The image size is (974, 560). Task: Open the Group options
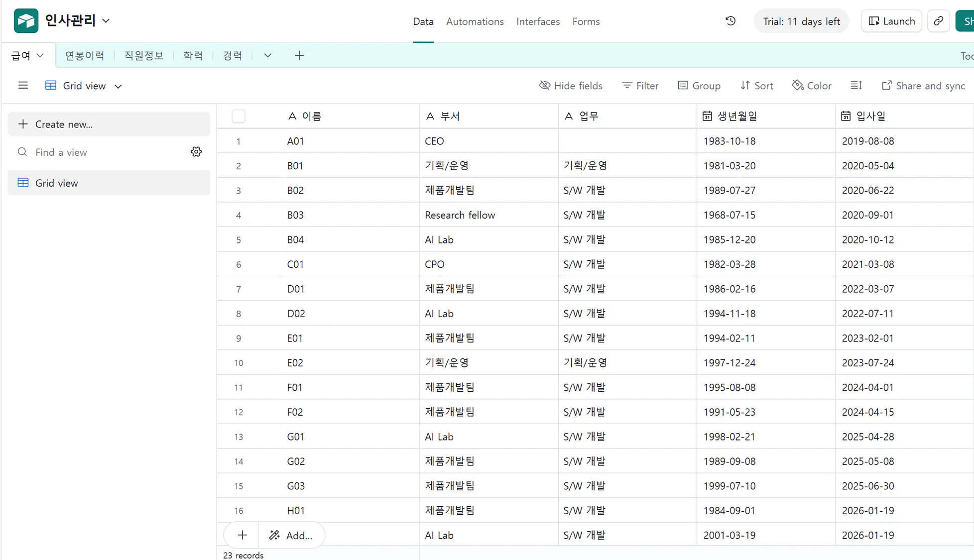coord(699,86)
